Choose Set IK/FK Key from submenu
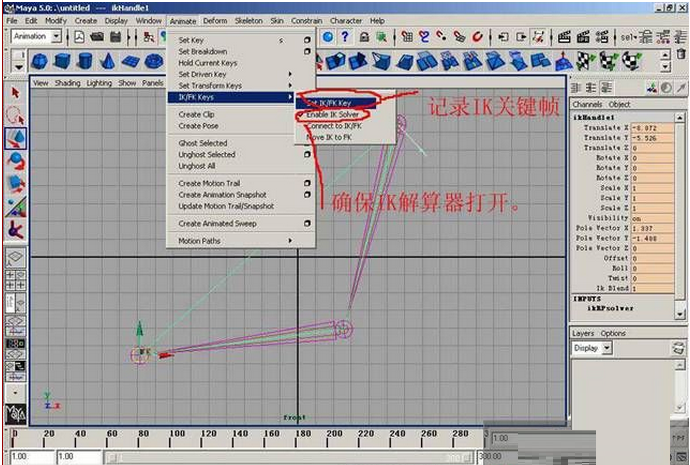This screenshot has height=465, width=690. coord(335,103)
